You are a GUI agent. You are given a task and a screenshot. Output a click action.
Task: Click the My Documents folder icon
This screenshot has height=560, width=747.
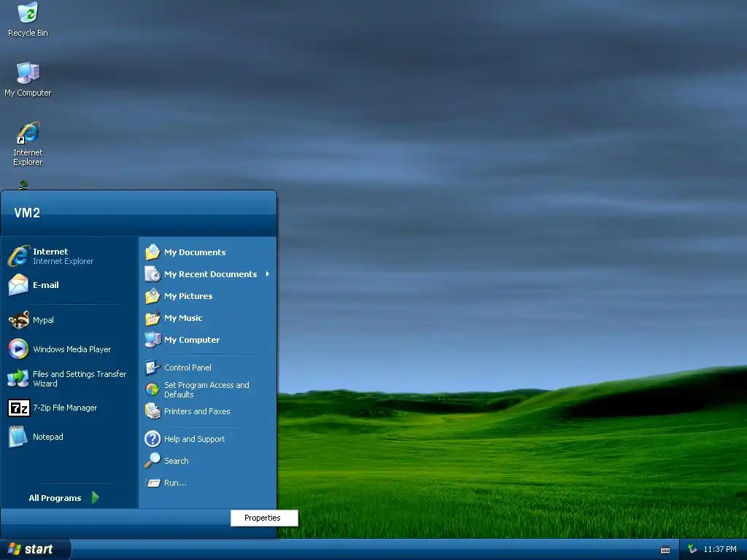(152, 252)
